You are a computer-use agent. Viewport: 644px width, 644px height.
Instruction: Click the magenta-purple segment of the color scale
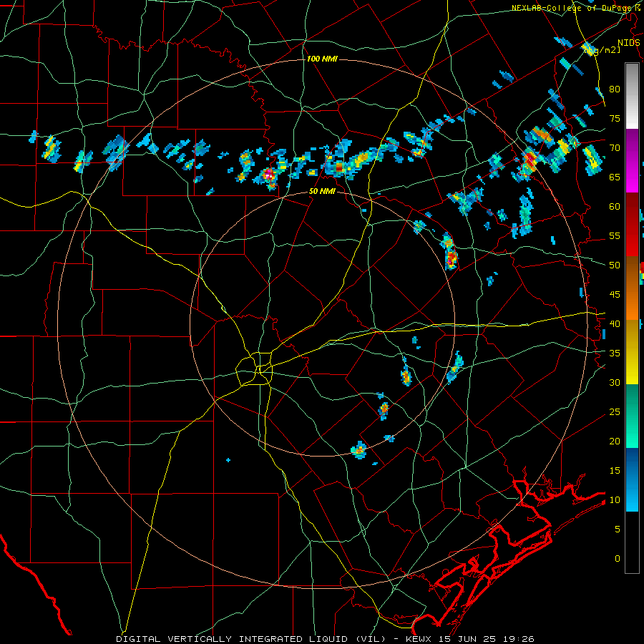632,160
